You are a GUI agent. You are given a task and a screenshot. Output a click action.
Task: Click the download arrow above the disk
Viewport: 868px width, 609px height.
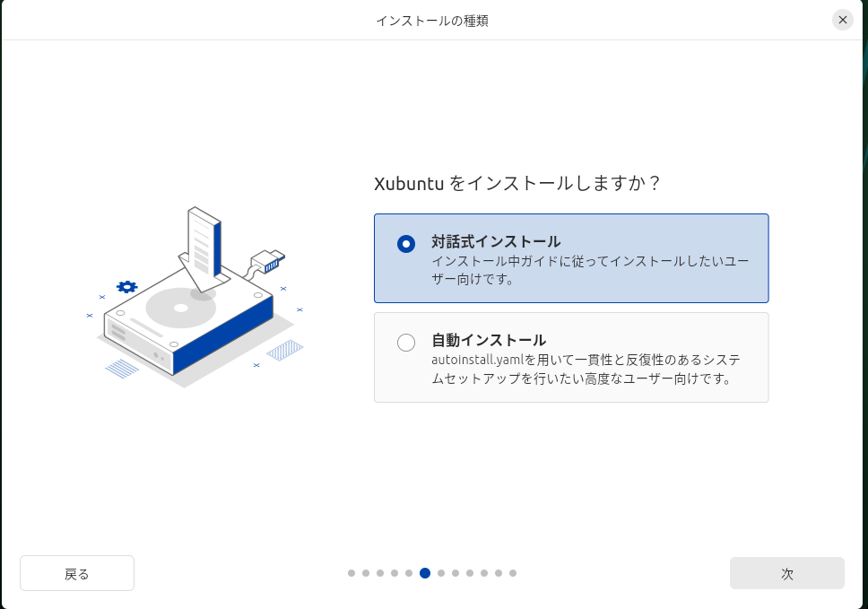click(204, 249)
